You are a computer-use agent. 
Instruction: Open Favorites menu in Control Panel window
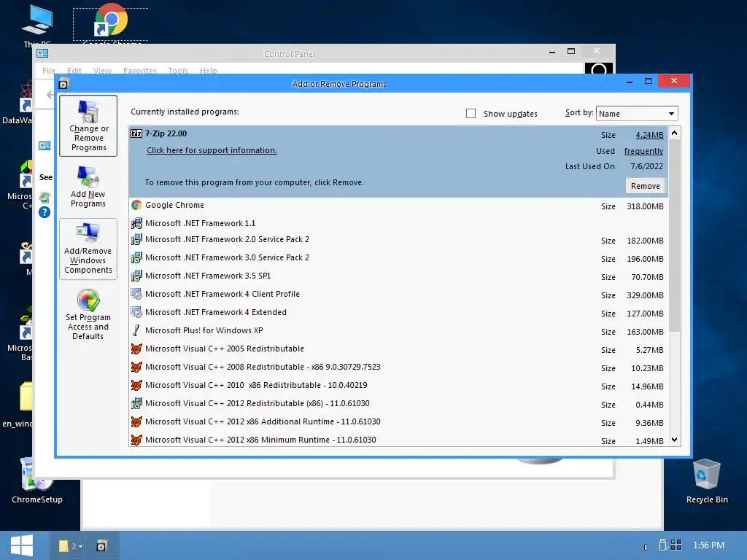[x=139, y=71]
